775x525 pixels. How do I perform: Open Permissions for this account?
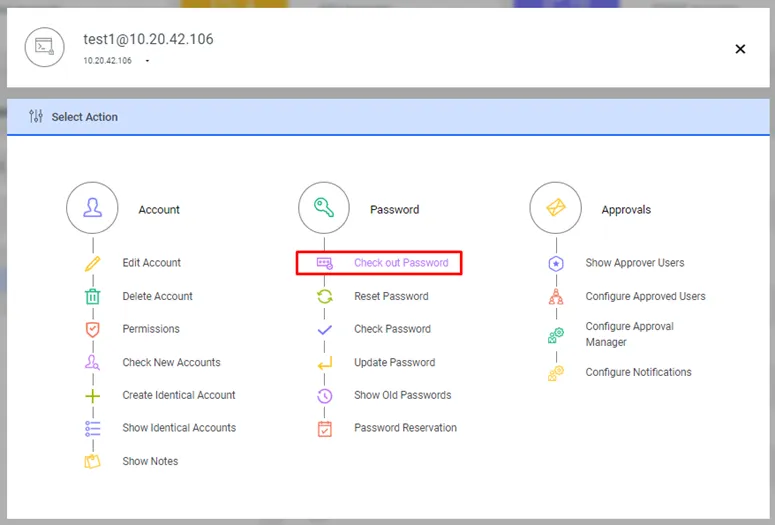tap(151, 329)
